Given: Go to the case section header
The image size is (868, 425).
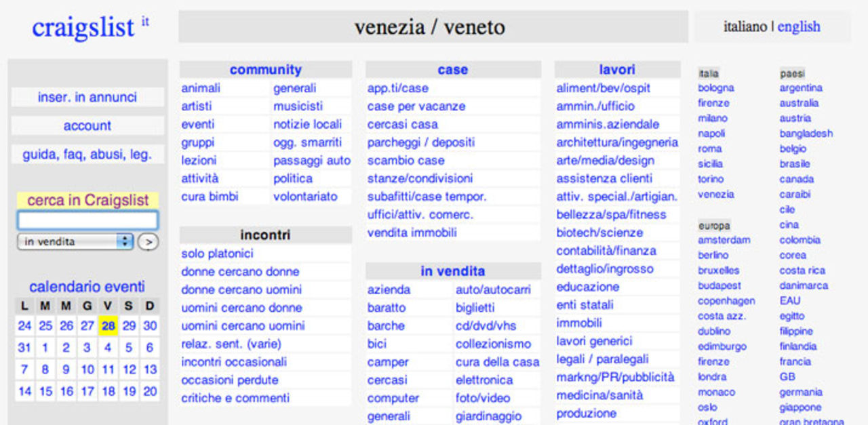Looking at the screenshot, I should point(452,70).
